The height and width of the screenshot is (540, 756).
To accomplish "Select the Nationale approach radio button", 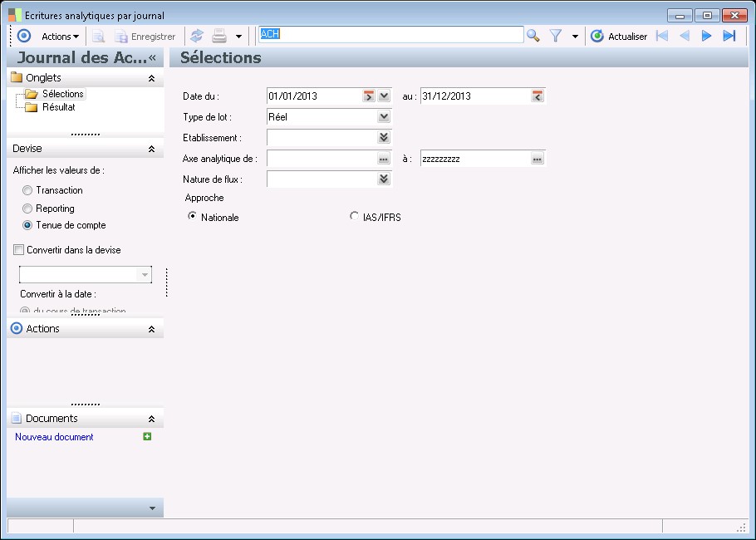I will (x=193, y=216).
